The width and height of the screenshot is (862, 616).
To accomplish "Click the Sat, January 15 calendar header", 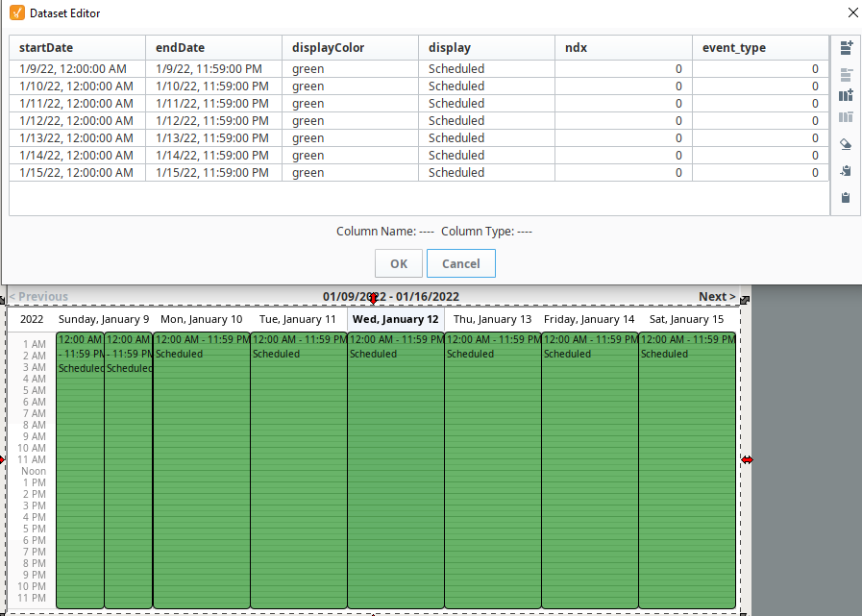I will tap(687, 319).
